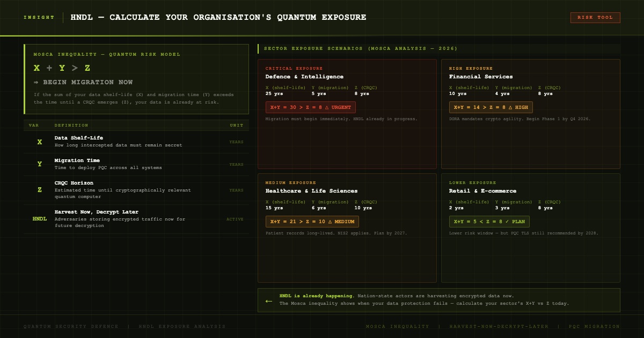644x338 pixels.
Task: Click '4 yrs' migration in Financial Services card
Action: click(x=502, y=94)
